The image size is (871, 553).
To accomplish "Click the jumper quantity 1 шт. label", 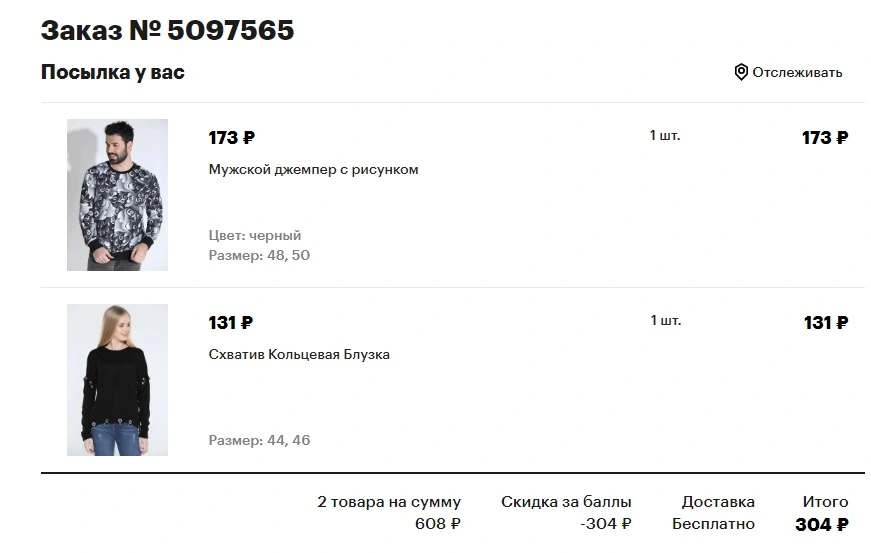I will [x=665, y=135].
